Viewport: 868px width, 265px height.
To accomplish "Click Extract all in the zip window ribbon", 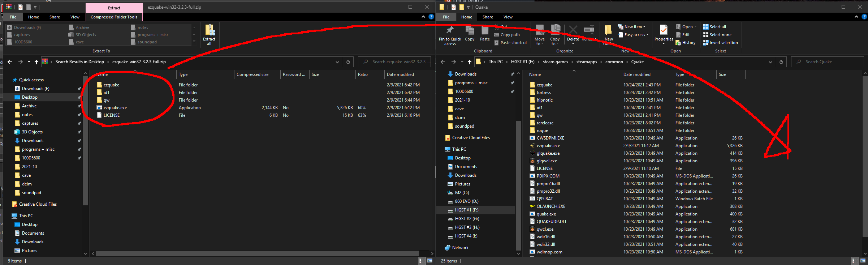I will (209, 35).
